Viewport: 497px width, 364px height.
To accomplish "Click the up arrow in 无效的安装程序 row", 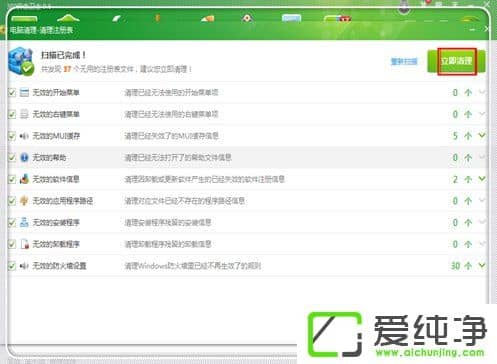I will pyautogui.click(x=468, y=222).
